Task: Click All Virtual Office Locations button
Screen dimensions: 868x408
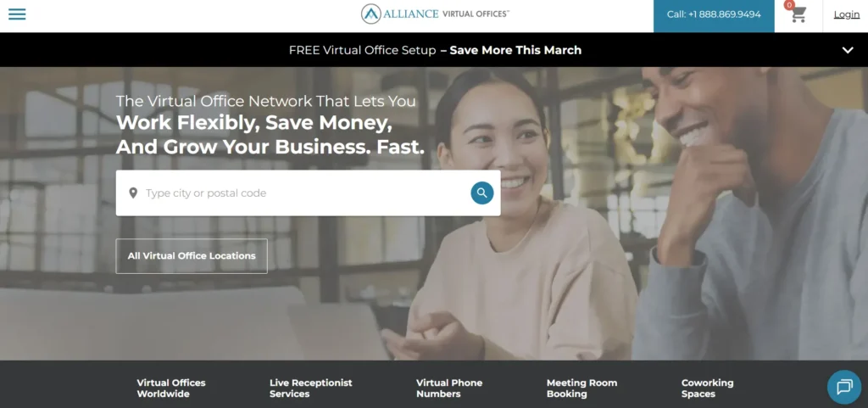Action: pos(192,256)
